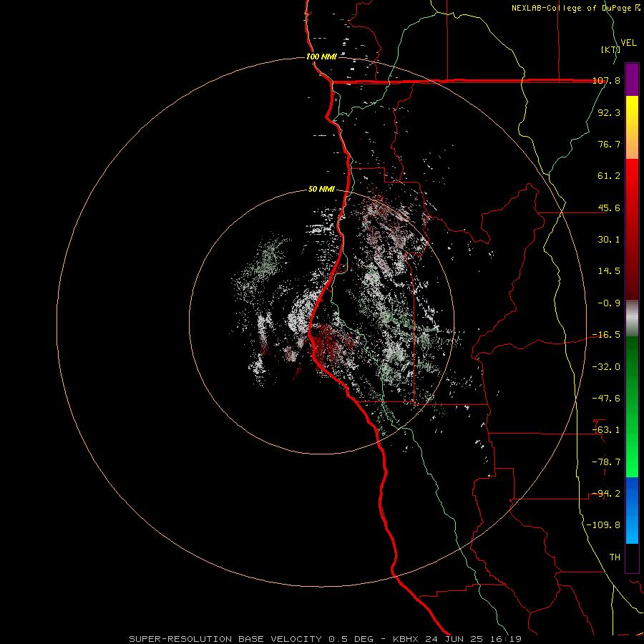Click the product caption Super-Resolution Base Velocity

pyautogui.click(x=227, y=639)
